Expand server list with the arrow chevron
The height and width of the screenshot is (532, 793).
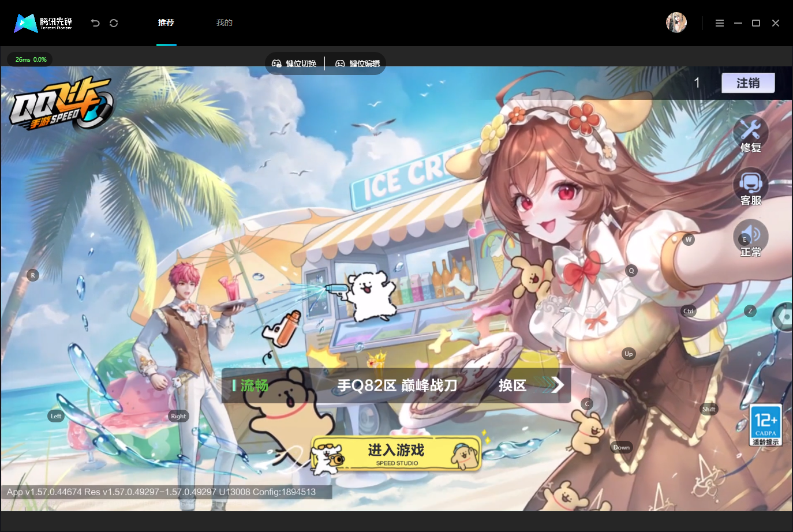pos(556,385)
